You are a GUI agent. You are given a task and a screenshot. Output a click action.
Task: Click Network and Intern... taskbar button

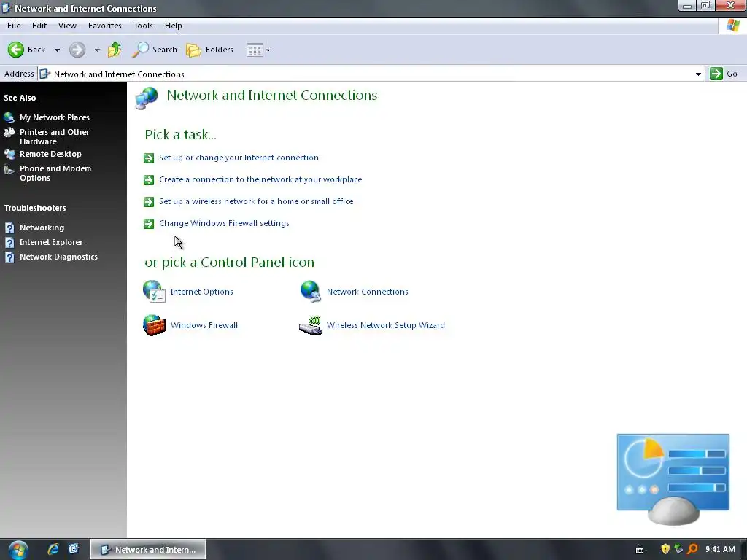coord(148,550)
